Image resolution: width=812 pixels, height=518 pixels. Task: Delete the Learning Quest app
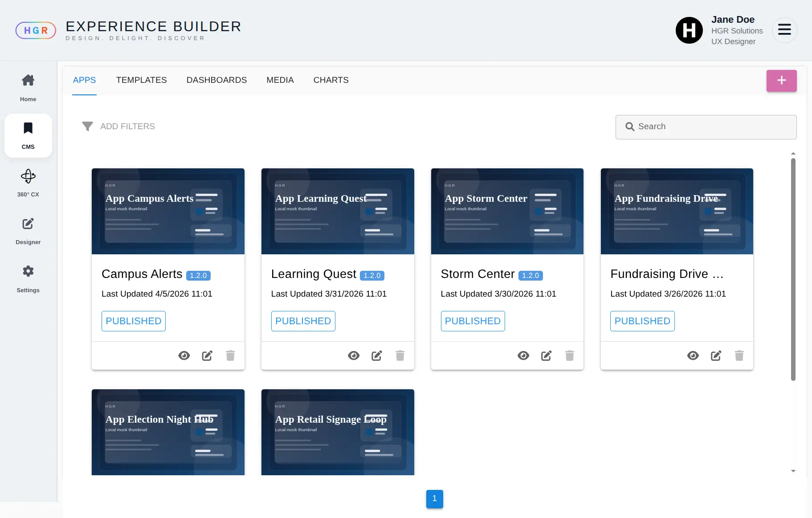point(400,355)
